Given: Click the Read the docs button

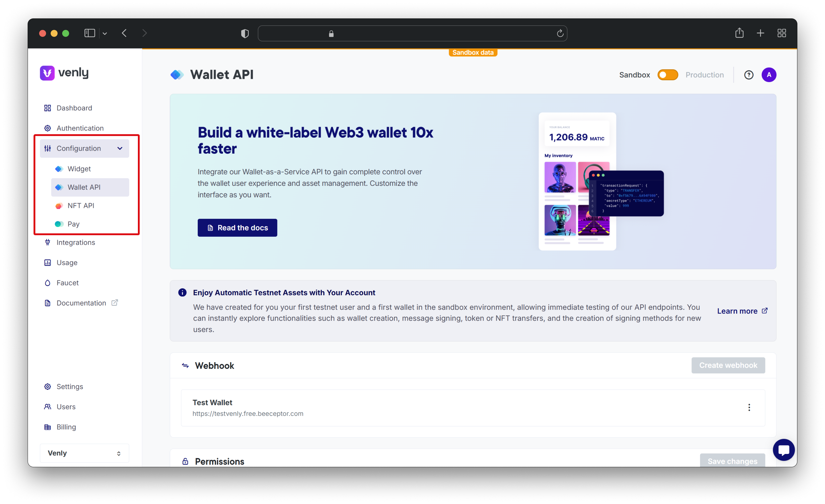Looking at the screenshot, I should (237, 228).
